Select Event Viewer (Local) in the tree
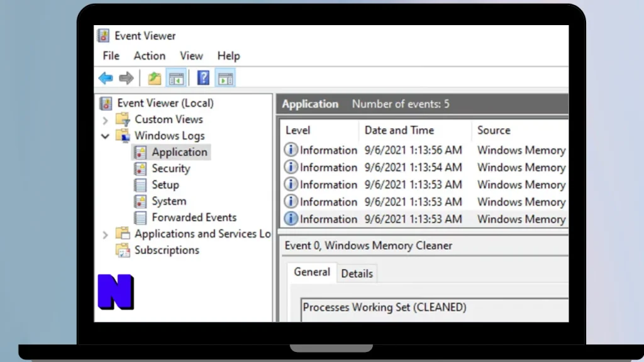 coord(165,103)
